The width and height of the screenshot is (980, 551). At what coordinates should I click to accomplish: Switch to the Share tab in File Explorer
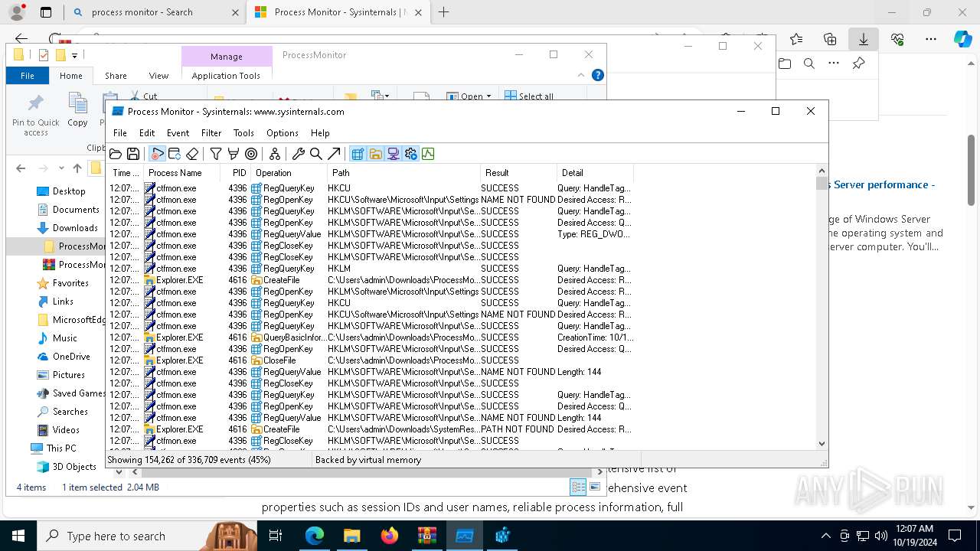pos(116,76)
